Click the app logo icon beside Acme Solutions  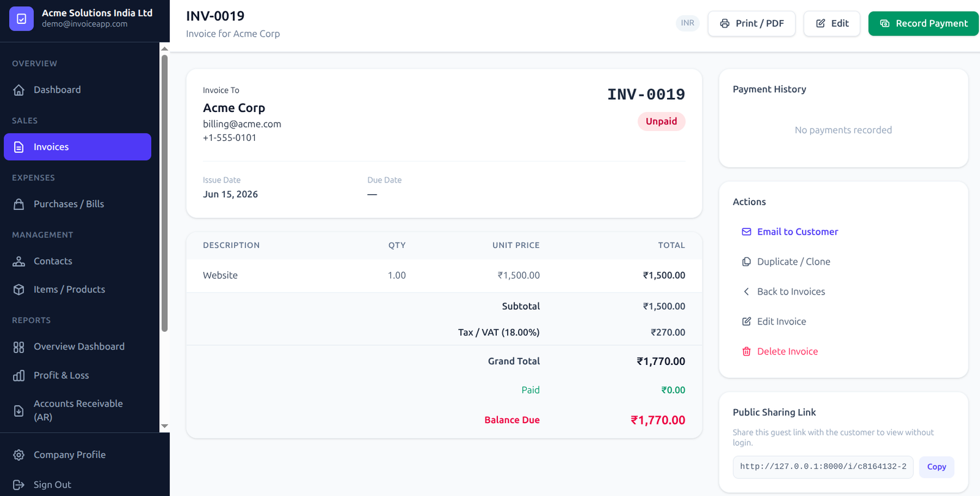21,19
